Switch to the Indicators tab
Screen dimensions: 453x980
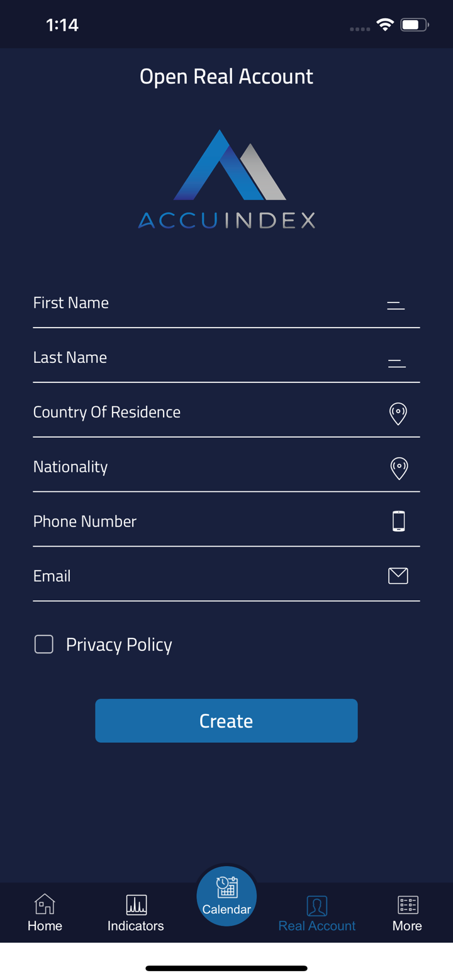[136, 913]
